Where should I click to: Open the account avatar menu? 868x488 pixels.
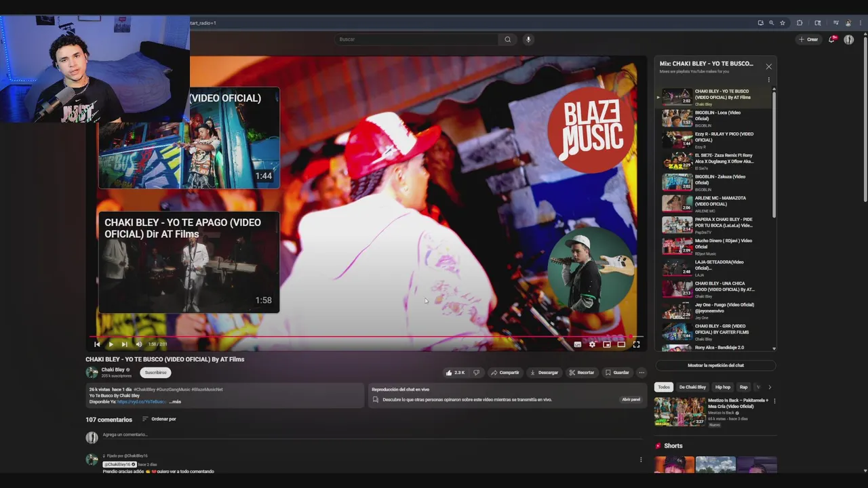(849, 39)
